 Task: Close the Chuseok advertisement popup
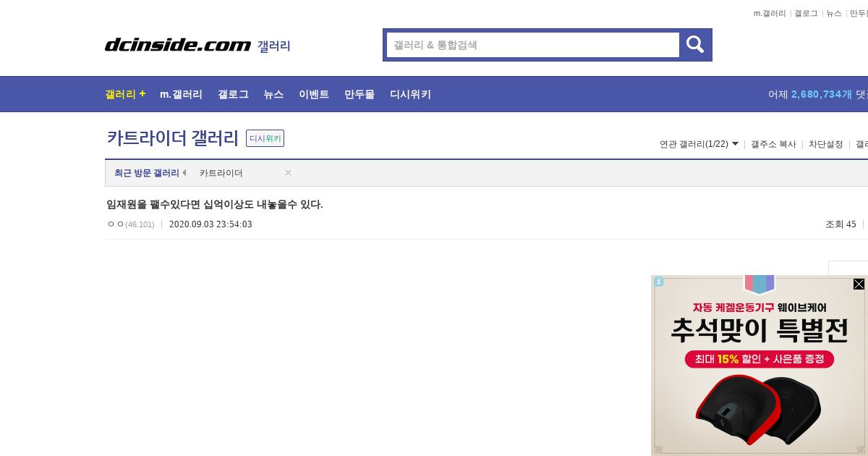(859, 284)
